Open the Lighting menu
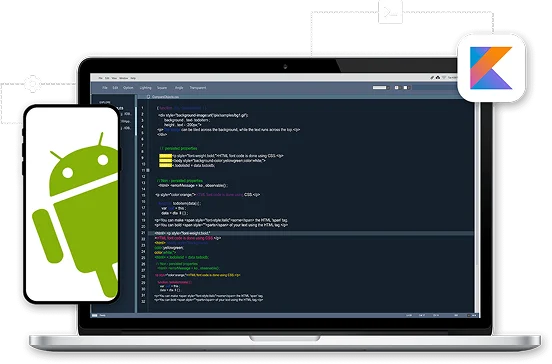 145,88
